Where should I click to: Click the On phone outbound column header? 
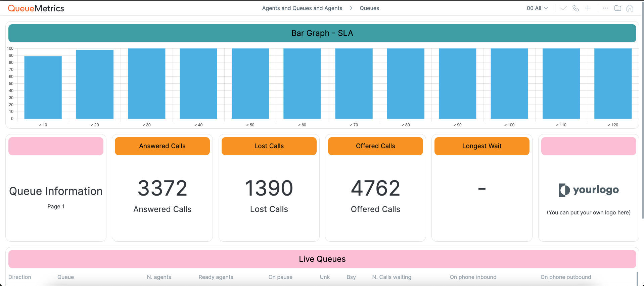(566, 277)
